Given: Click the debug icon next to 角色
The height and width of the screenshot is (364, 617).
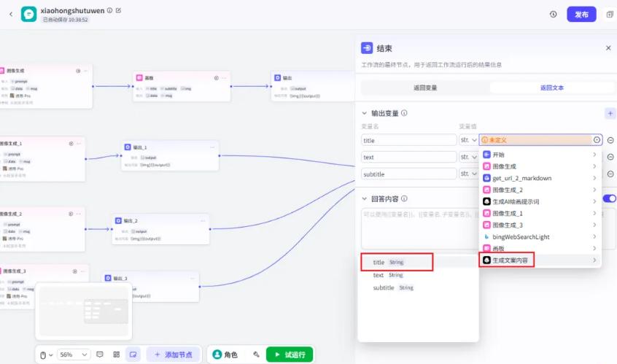Looking at the screenshot, I should pyautogui.click(x=257, y=355).
